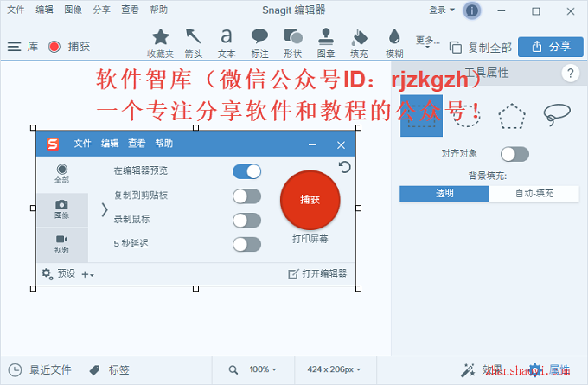Open the 编辑 menu in Snagit editor
This screenshot has height=385, width=588.
click(x=44, y=10)
